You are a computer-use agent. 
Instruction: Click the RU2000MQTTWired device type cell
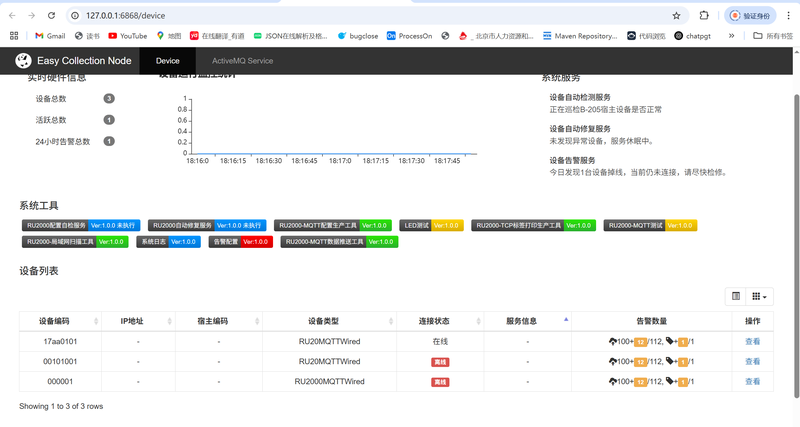[330, 381]
